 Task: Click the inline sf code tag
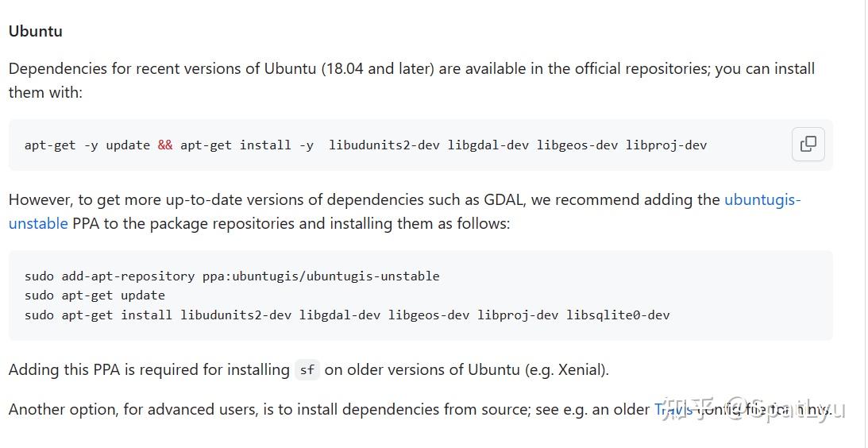click(x=307, y=370)
